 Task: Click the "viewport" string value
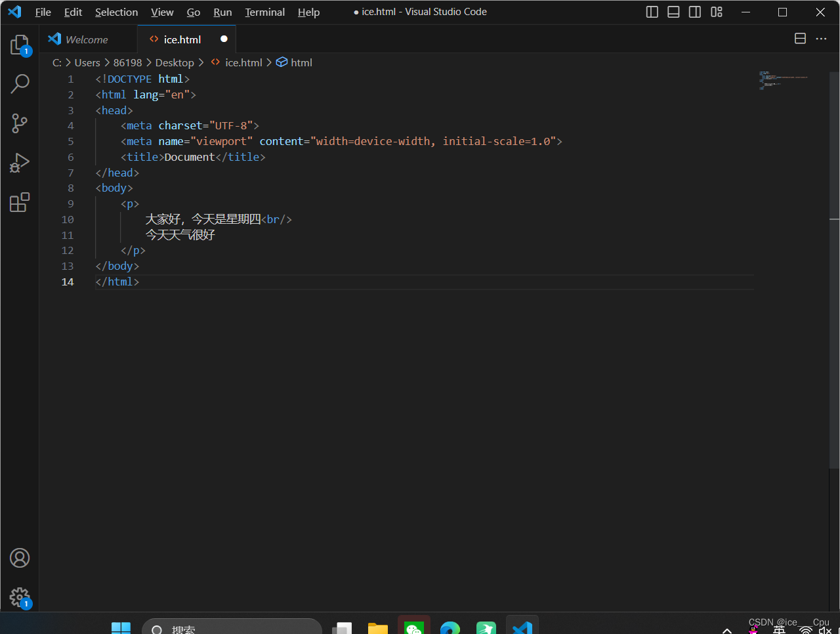222,141
